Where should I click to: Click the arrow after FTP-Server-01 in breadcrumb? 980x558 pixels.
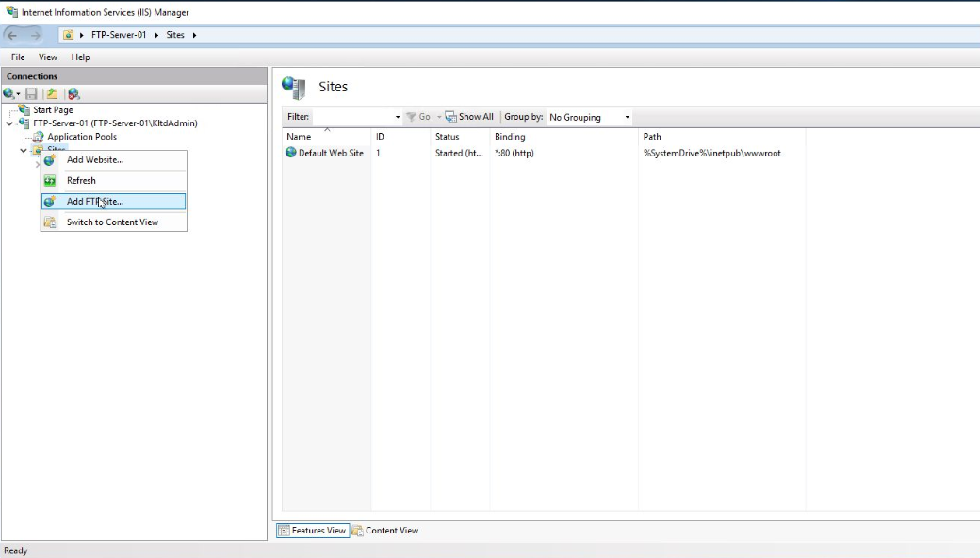pyautogui.click(x=156, y=35)
